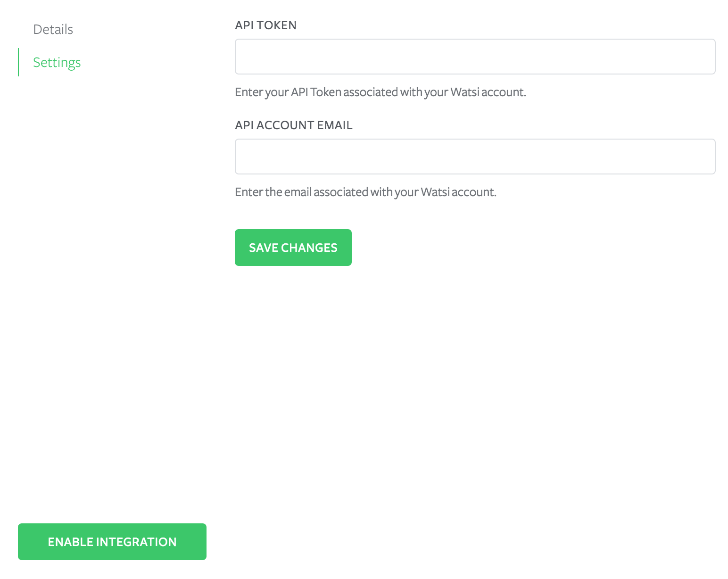The image size is (728, 579).
Task: Focus the API Account Email text box
Action: tap(475, 157)
